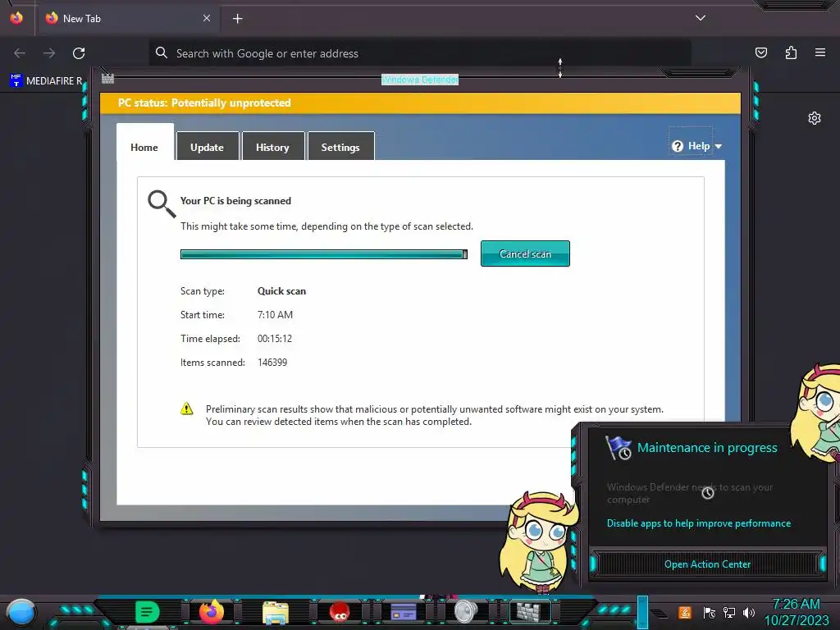The image size is (840, 630).
Task: Expand the Help dropdown arrow
Action: [x=719, y=146]
